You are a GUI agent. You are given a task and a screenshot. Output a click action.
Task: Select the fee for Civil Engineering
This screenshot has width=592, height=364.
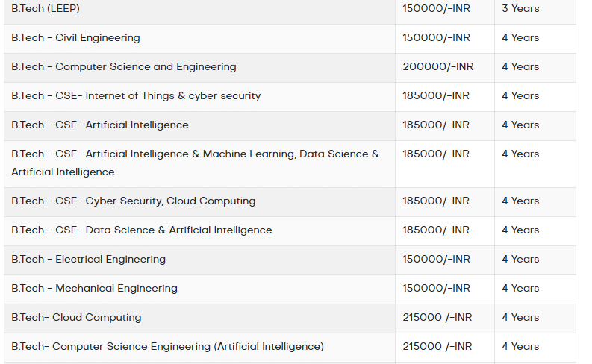(x=436, y=38)
